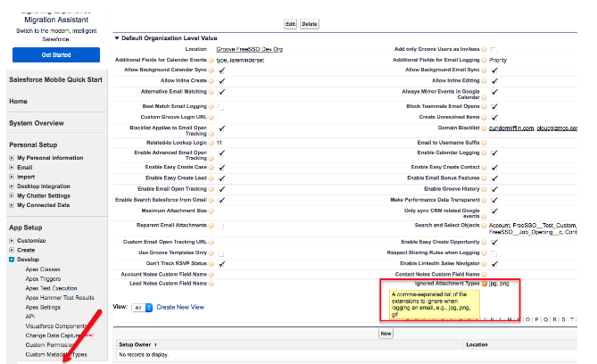Click help icon for Add only Groove Users as Invitees
This screenshot has height=364, width=597.
click(484, 49)
